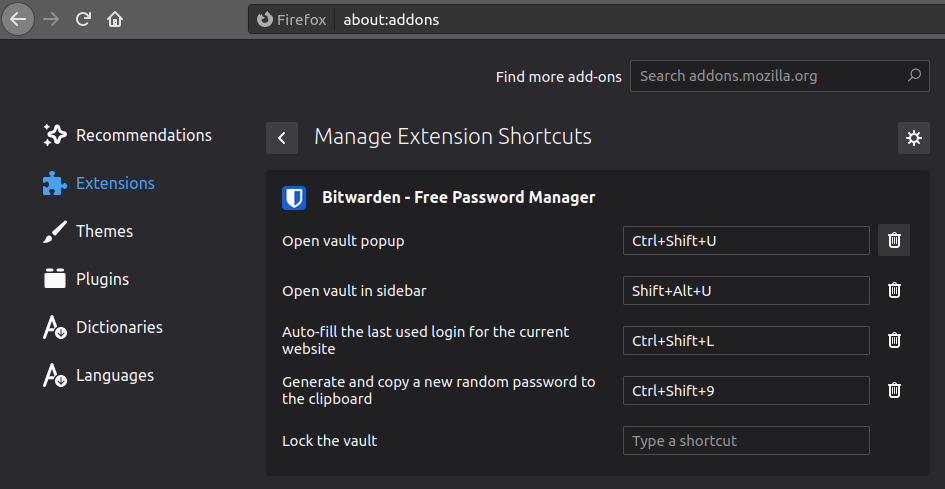Delete the Shift+Alt+U shortcut
Viewport: 945px width, 489px height.
click(x=894, y=291)
